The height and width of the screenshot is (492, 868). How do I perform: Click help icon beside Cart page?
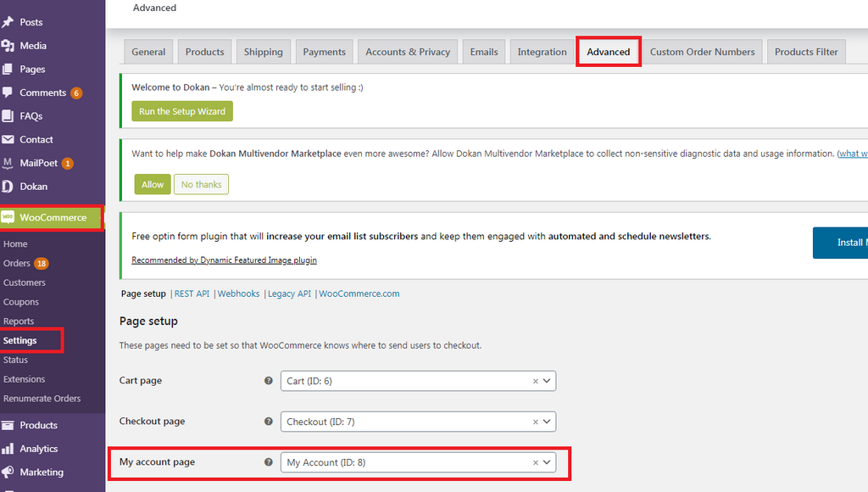(269, 381)
